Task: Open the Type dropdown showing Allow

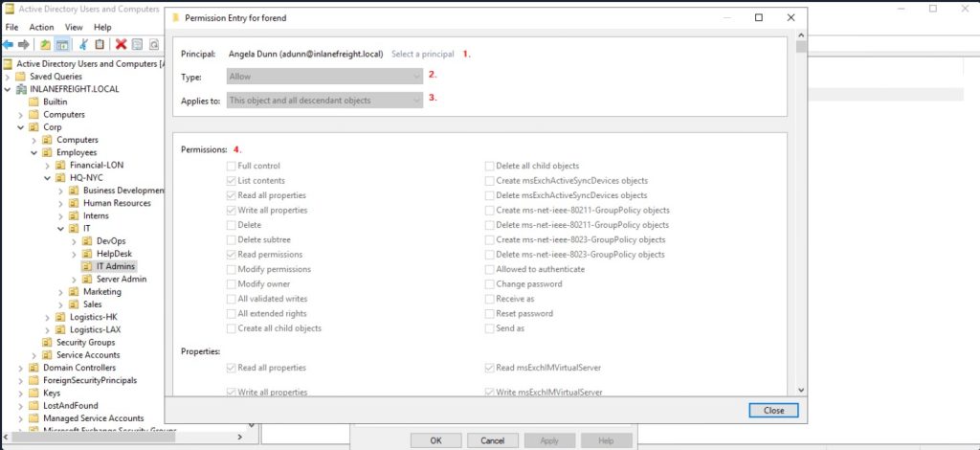Action: [x=325, y=77]
